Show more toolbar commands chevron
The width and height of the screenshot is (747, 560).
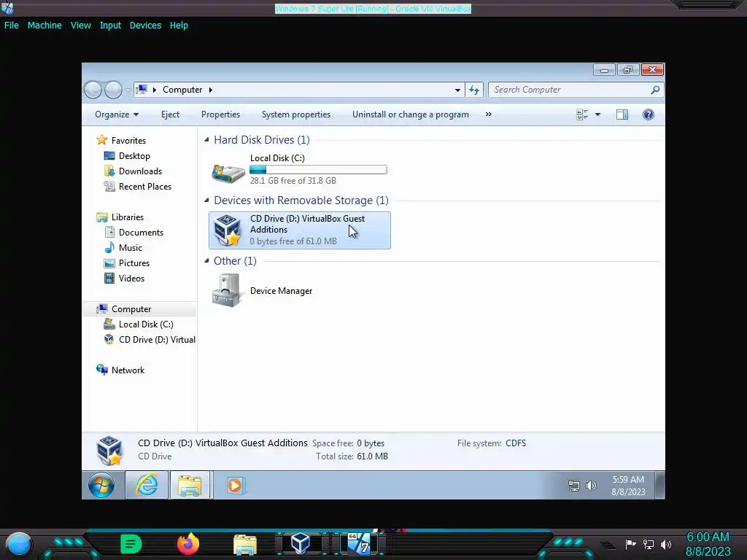[x=488, y=114]
